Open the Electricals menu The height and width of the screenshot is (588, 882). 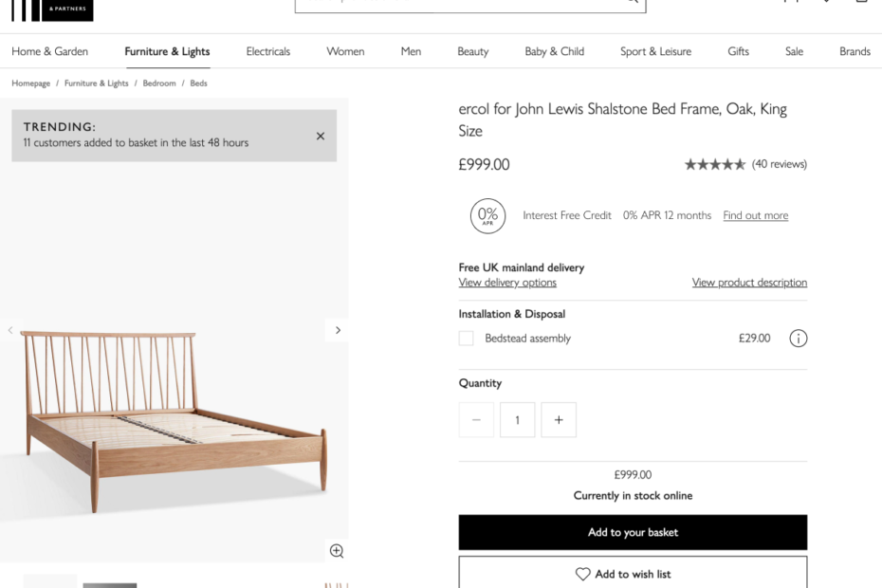pos(268,51)
